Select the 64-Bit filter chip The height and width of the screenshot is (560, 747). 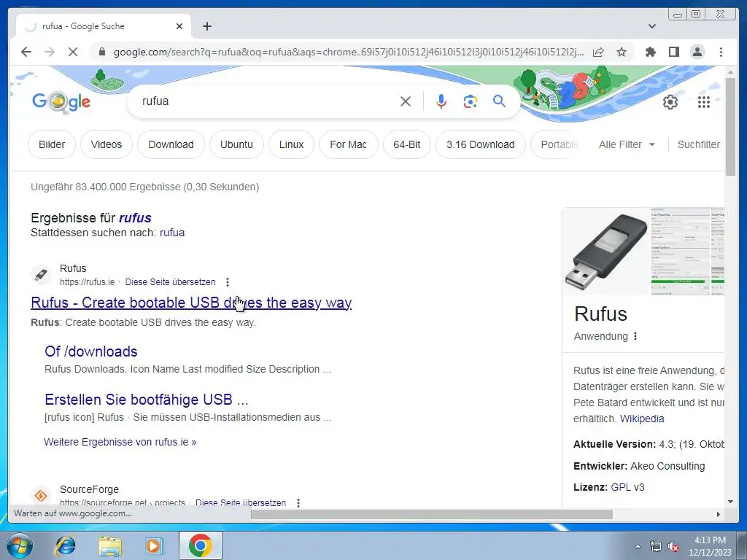[x=407, y=144]
